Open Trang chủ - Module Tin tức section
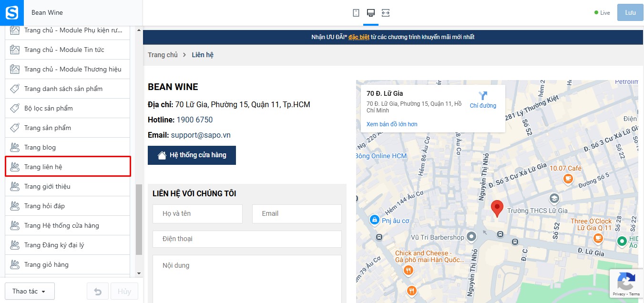Viewport: 644px width, 303px height. click(67, 50)
